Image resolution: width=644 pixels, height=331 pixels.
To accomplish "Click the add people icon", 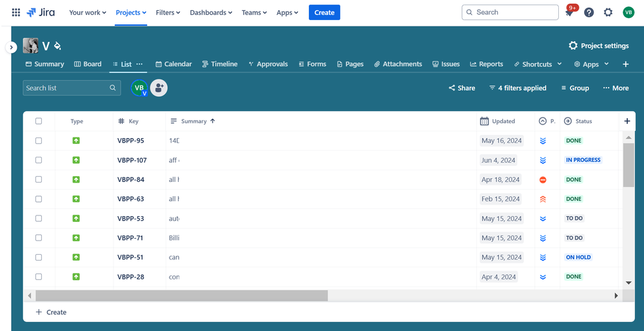I will coord(159,88).
